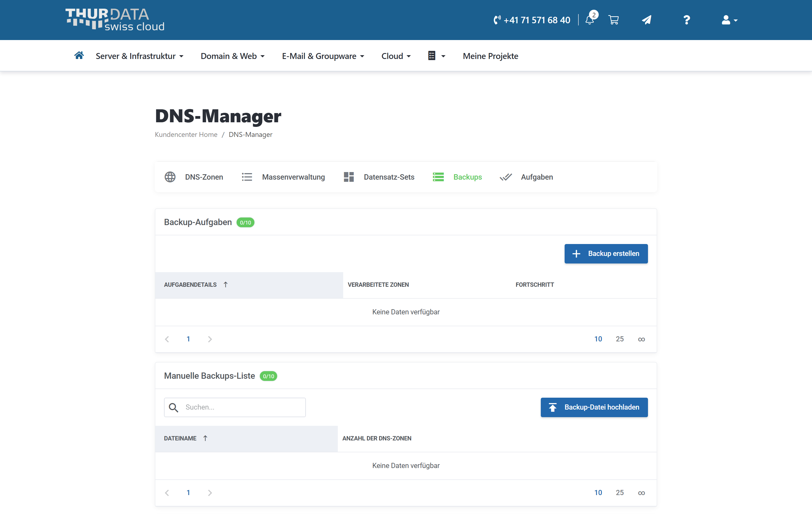
Task: Click the paper plane send icon
Action: click(646, 20)
